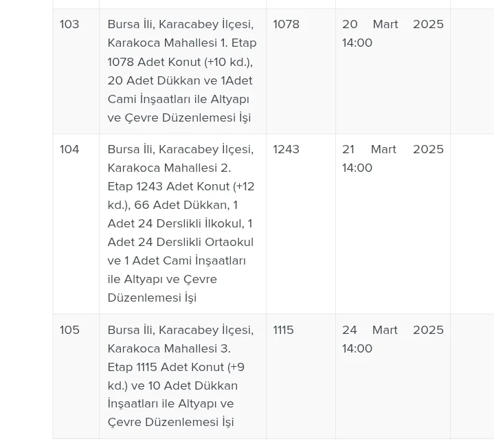
Task: Click the empty last-column cell in row 104
Action: (472, 223)
